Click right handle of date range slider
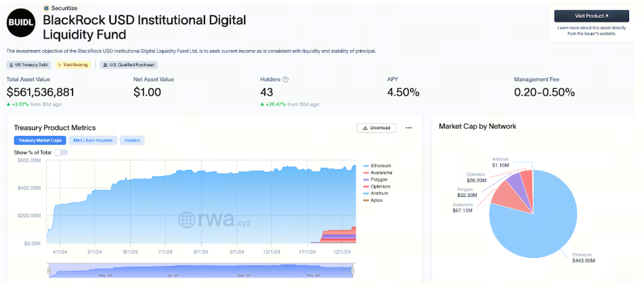The image size is (644, 287). click(x=353, y=271)
